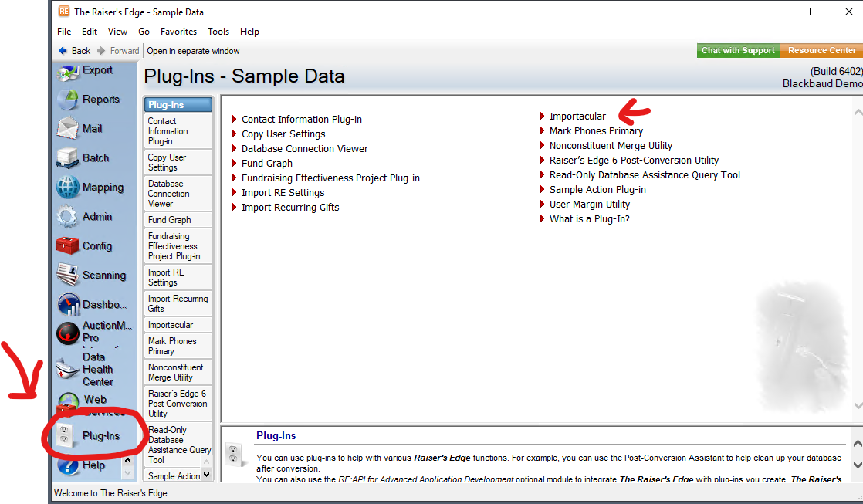Click the Back arrow icon
863x504 pixels.
[63, 51]
